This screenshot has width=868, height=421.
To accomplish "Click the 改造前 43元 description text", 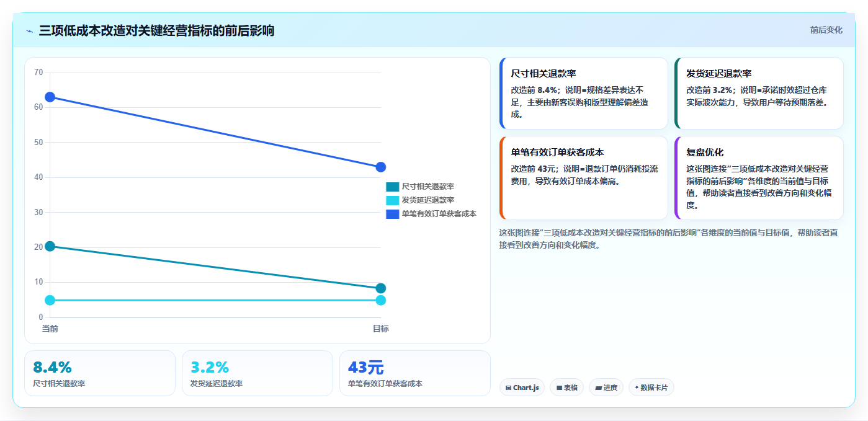I will [584, 175].
